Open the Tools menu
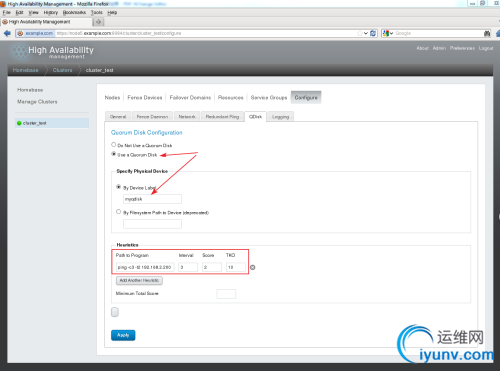 (x=97, y=12)
